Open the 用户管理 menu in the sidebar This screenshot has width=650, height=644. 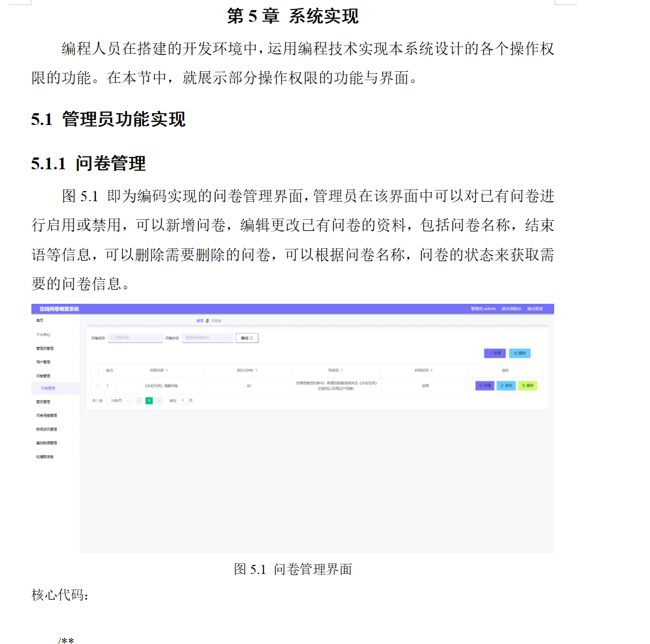tap(45, 362)
